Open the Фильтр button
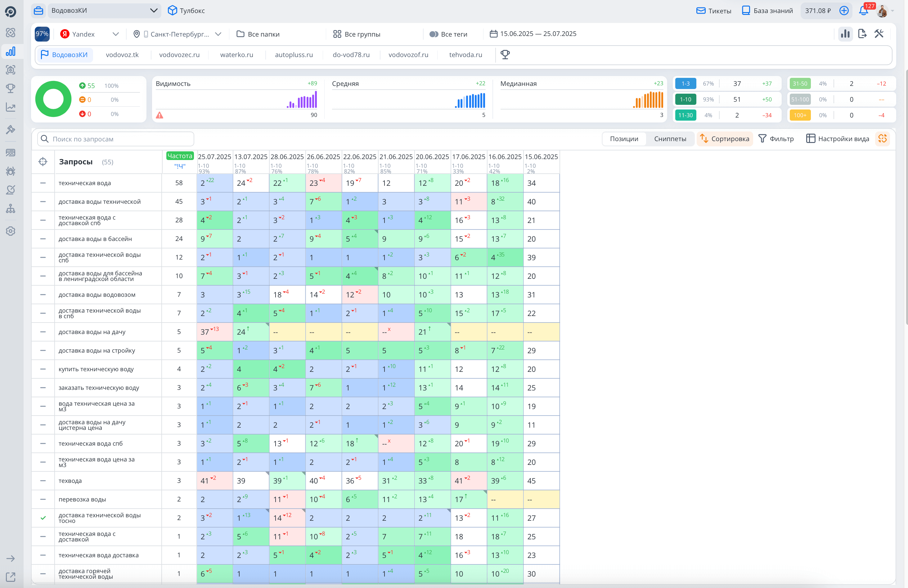Image resolution: width=908 pixels, height=588 pixels. point(776,139)
